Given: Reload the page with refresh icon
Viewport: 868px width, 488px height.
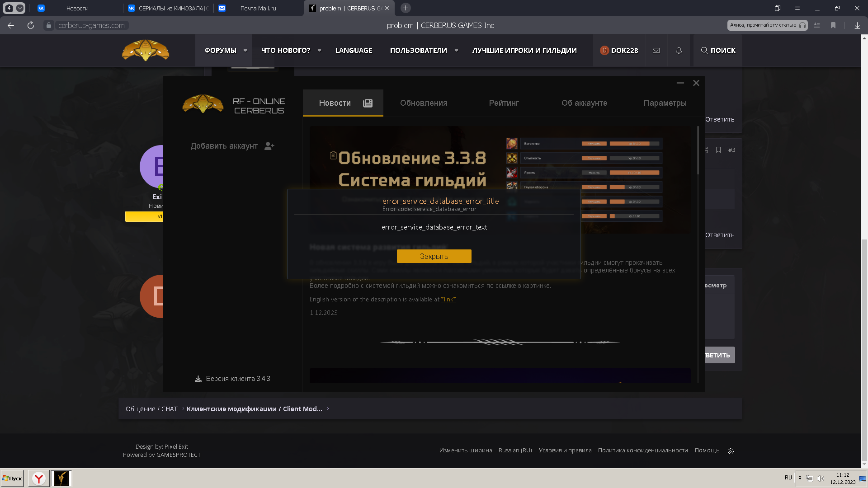Looking at the screenshot, I should (x=31, y=25).
